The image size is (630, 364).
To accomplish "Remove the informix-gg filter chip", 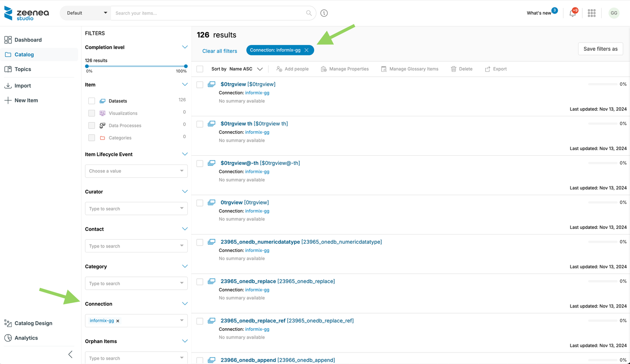I will [307, 50].
